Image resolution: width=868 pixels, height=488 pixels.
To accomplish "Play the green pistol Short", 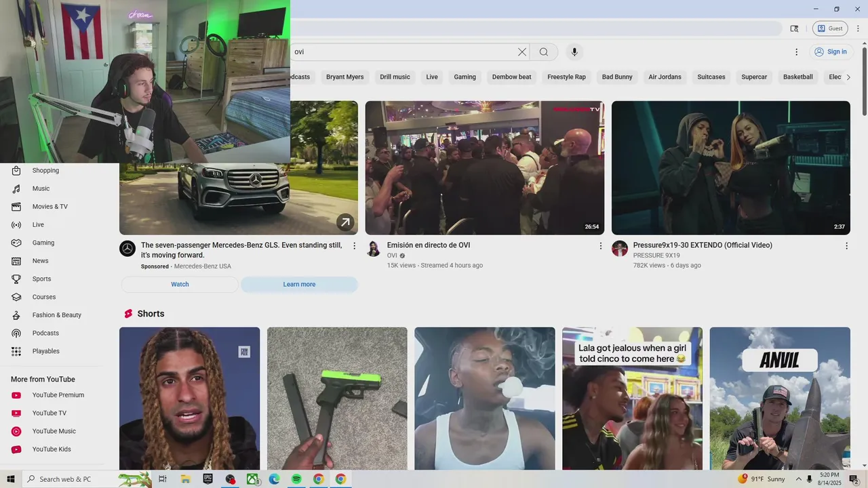I will pyautogui.click(x=337, y=399).
